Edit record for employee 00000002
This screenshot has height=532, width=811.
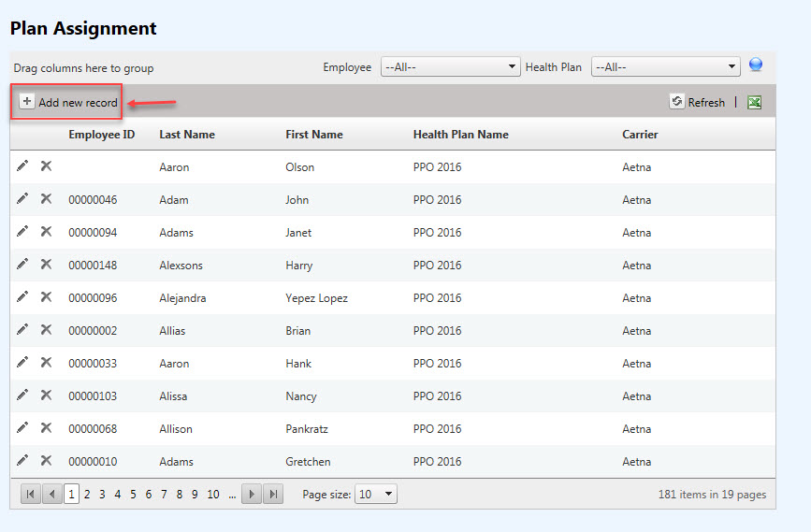[x=22, y=329]
